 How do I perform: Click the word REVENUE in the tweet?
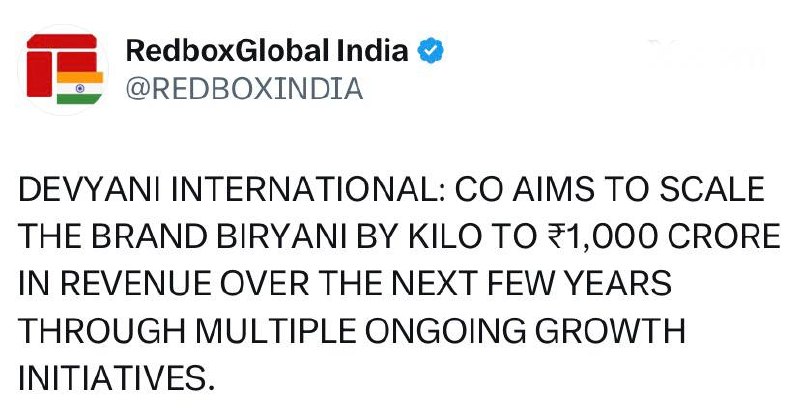(136, 283)
